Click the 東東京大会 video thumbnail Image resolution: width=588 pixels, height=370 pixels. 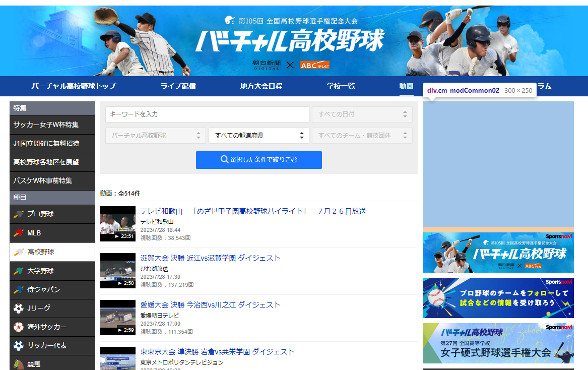(118, 358)
